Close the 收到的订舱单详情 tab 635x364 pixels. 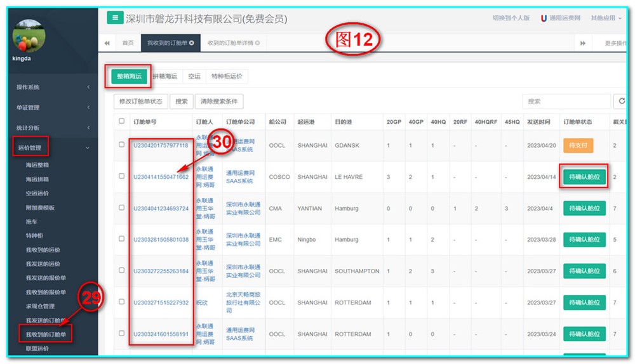(258, 43)
